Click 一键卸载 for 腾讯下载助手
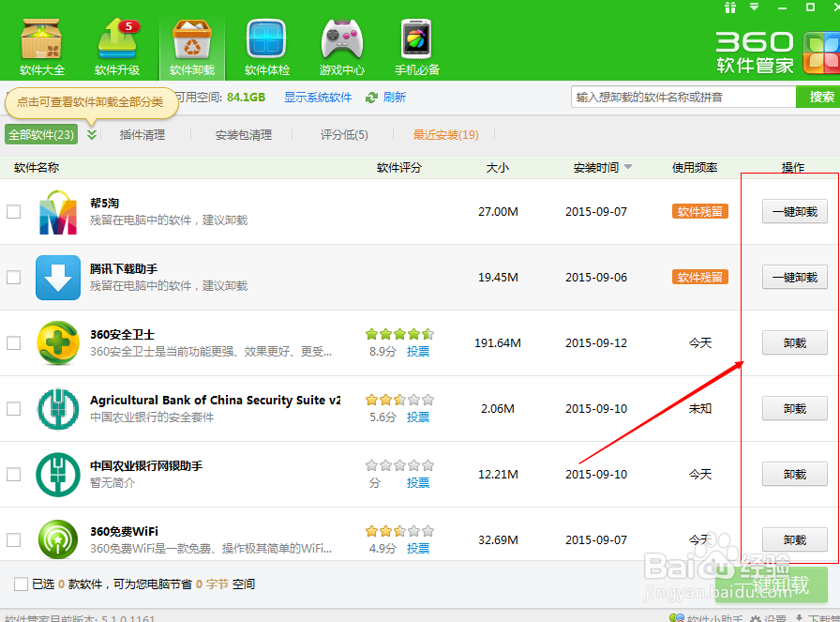This screenshot has height=622, width=840. (x=794, y=277)
